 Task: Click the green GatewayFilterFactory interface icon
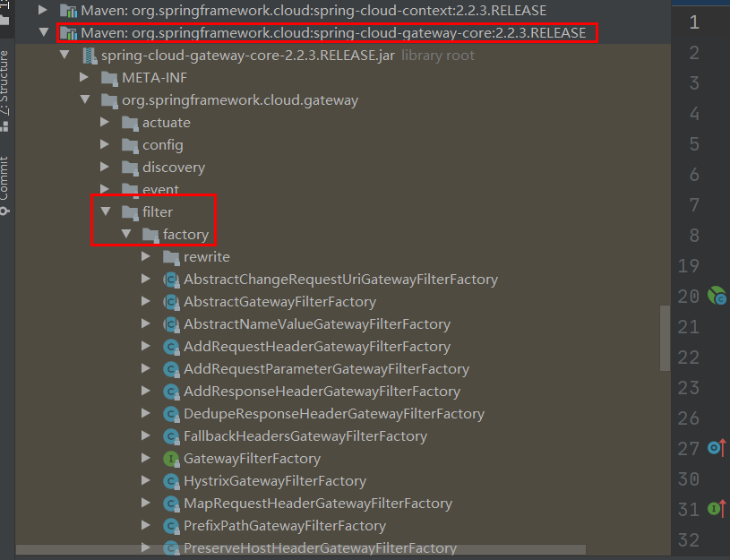click(171, 459)
